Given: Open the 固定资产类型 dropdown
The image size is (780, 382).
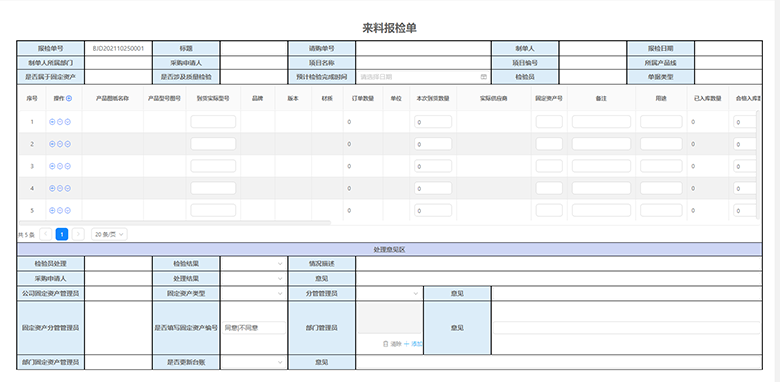Looking at the screenshot, I should pos(254,293).
